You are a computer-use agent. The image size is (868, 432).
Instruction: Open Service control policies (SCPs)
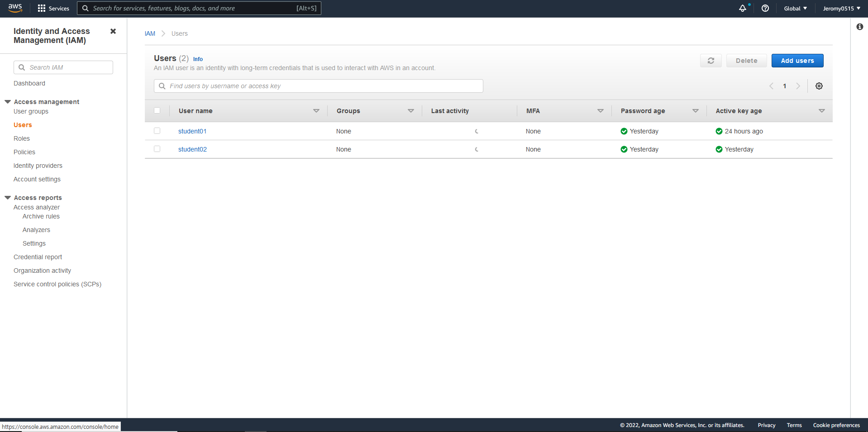(57, 284)
